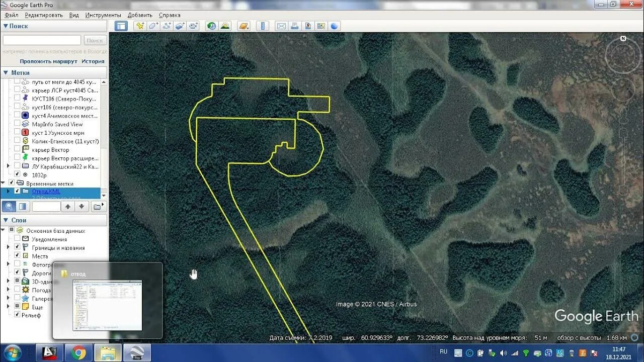The height and width of the screenshot is (362, 644).
Task: Expand the 'Границы и названия' layer
Action: [x=8, y=247]
